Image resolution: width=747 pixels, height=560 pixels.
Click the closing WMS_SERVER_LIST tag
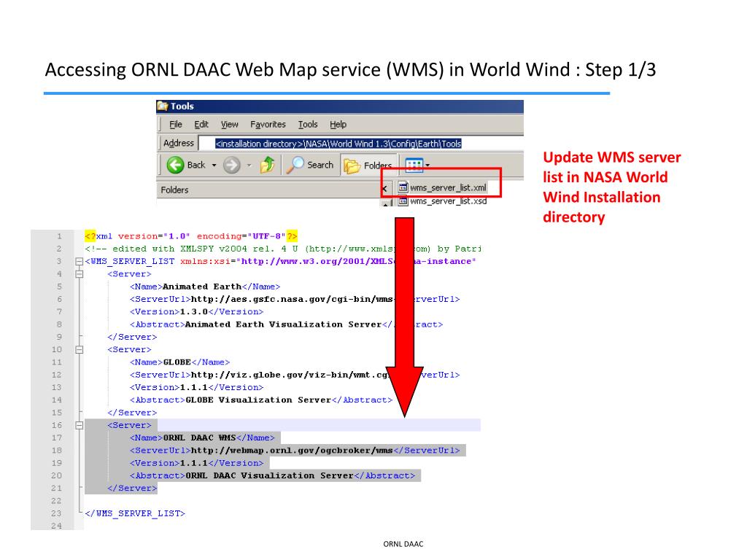(x=135, y=513)
